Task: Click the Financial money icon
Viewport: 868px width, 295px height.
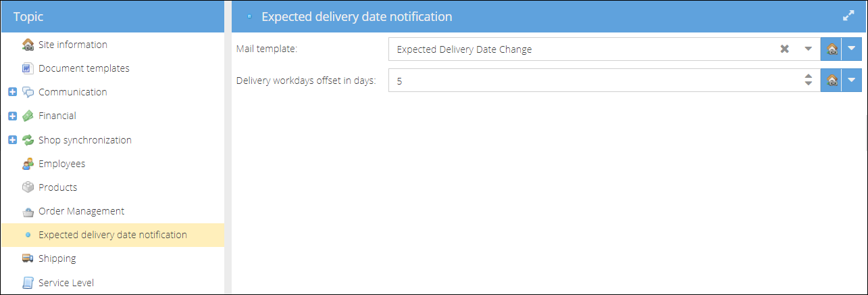Action: pyautogui.click(x=28, y=116)
